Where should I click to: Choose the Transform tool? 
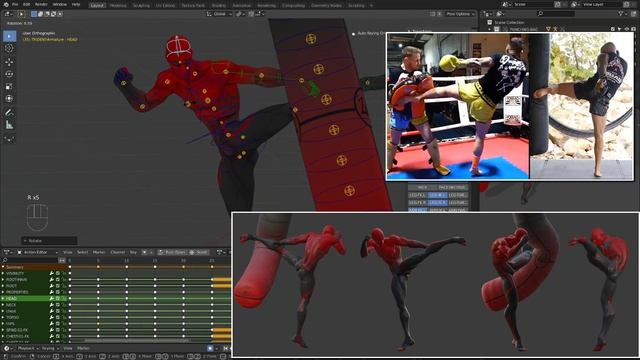(x=9, y=99)
